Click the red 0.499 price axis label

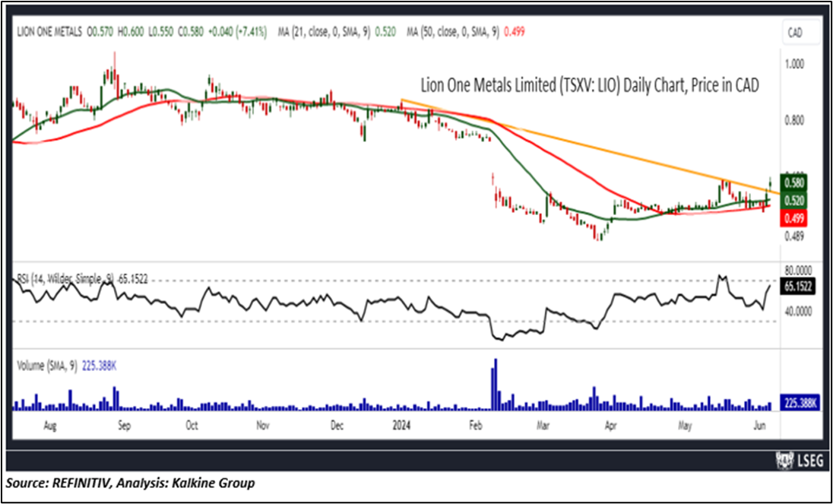795,217
